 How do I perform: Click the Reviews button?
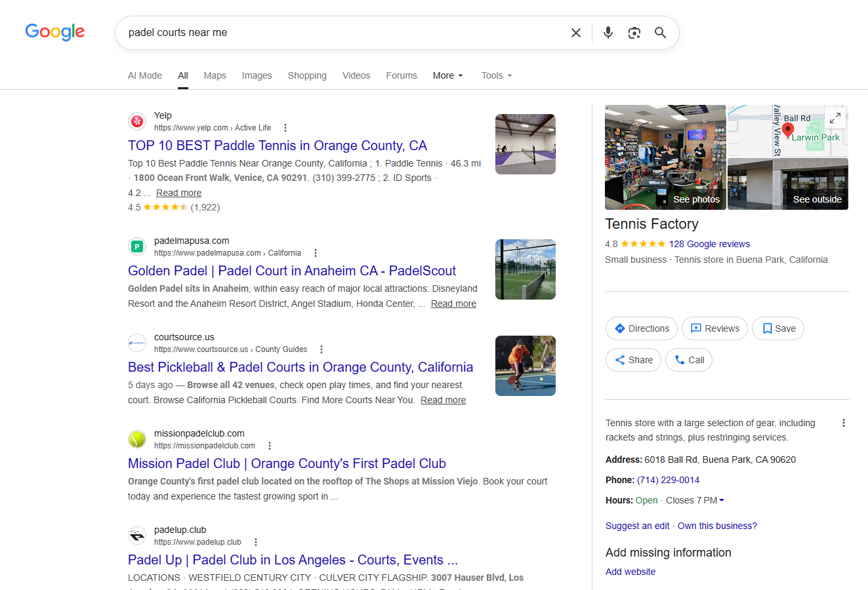[714, 328]
